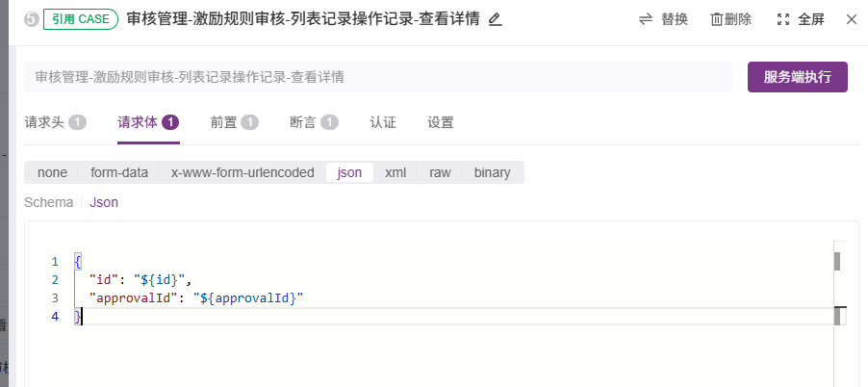Choose the xml body type

coord(396,172)
